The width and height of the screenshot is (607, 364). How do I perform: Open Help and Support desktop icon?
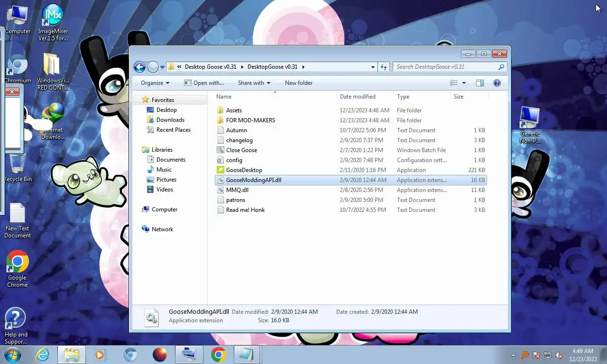(x=16, y=326)
